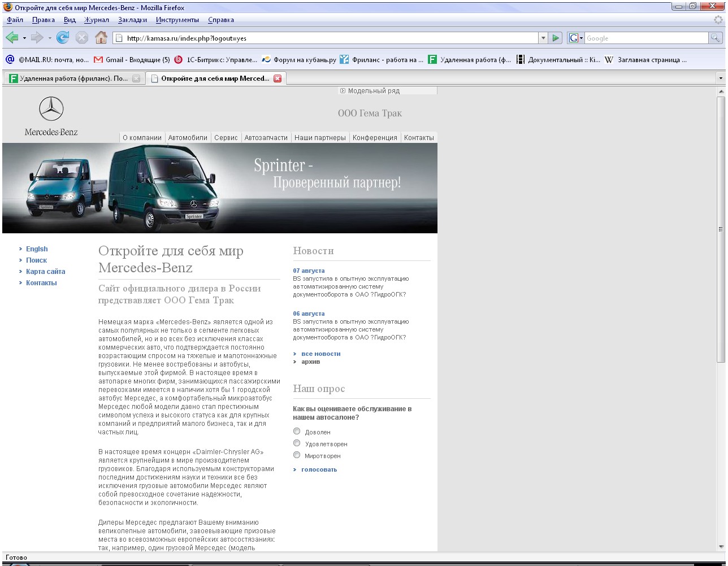Image resolution: width=728 pixels, height=566 pixels.
Task: Close the Mercedes-Benz tab with red X
Action: pyautogui.click(x=278, y=79)
